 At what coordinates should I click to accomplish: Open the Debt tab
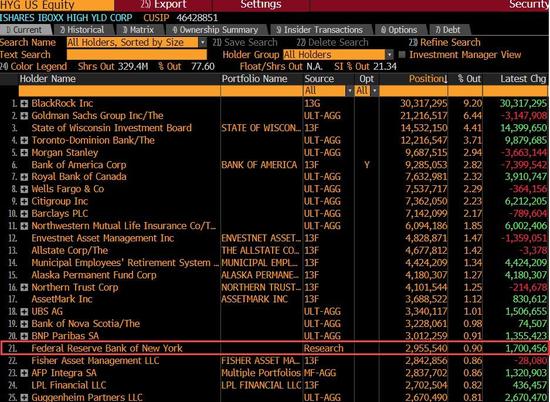449,30
